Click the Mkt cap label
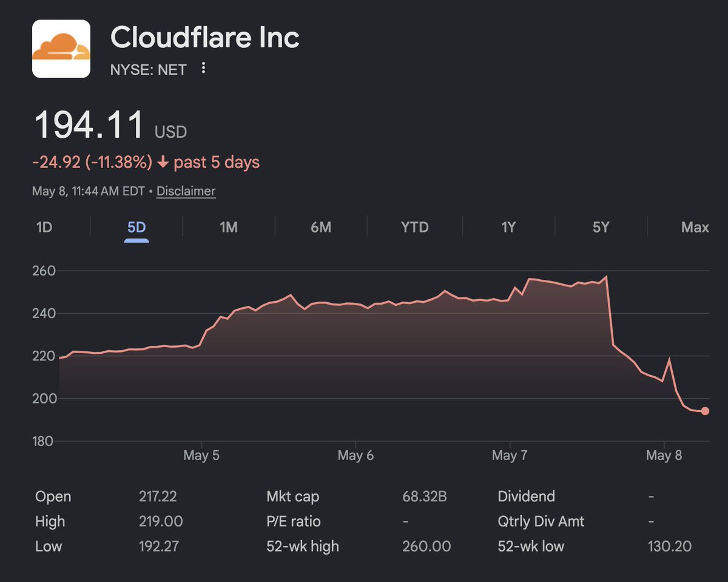Screen dimensions: 728x582 click(292, 496)
